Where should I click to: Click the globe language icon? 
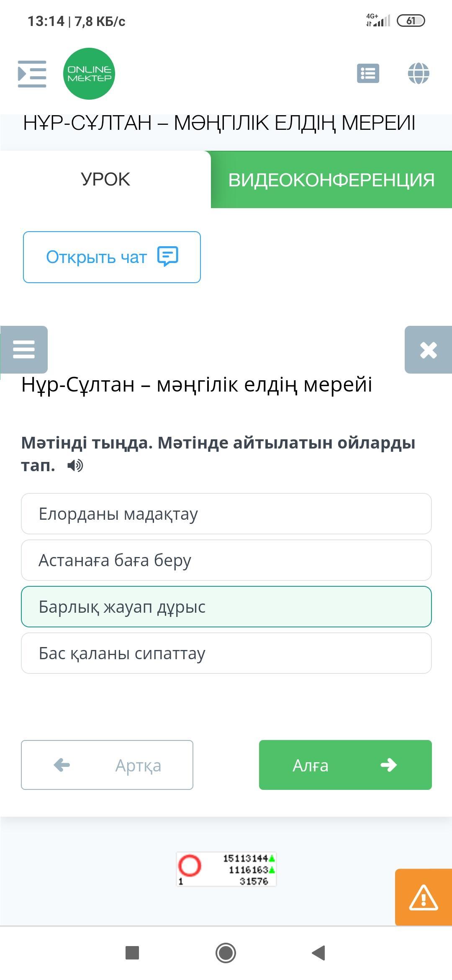[418, 74]
